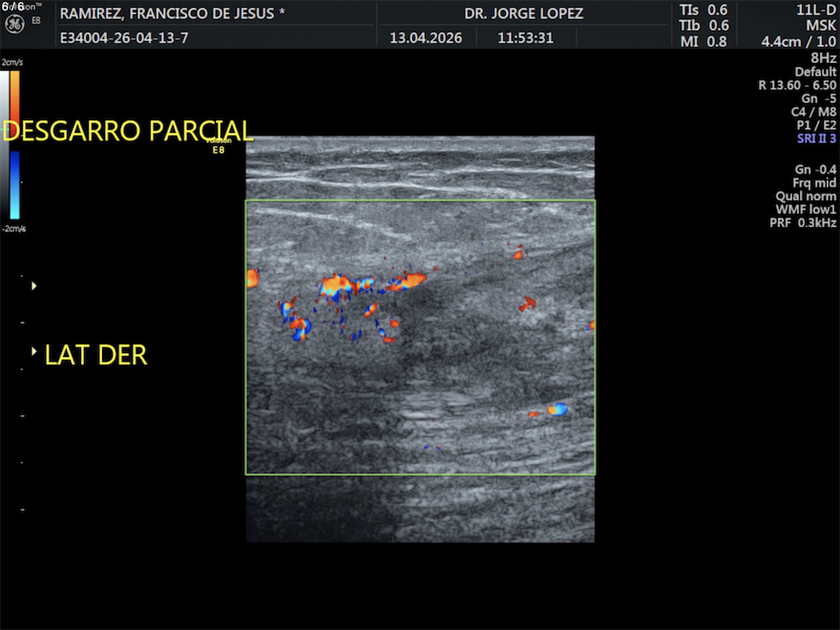Click the 11L-D probe label
840x630 pixels.
(816, 10)
